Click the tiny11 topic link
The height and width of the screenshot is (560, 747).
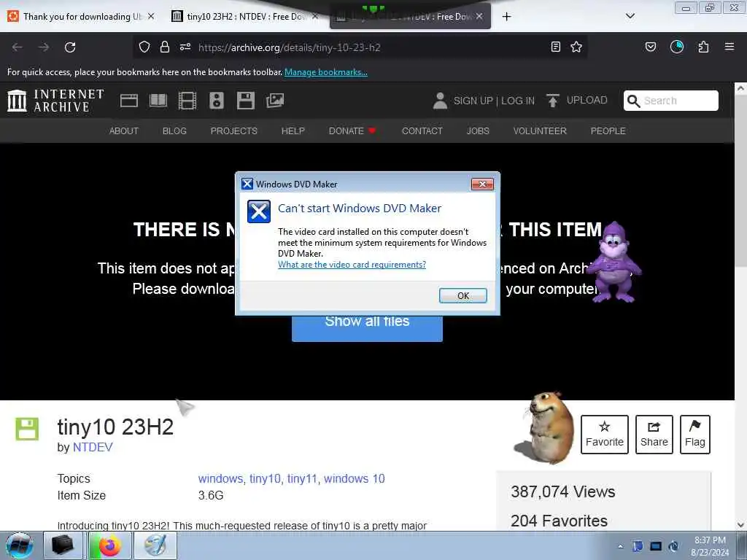303,478
